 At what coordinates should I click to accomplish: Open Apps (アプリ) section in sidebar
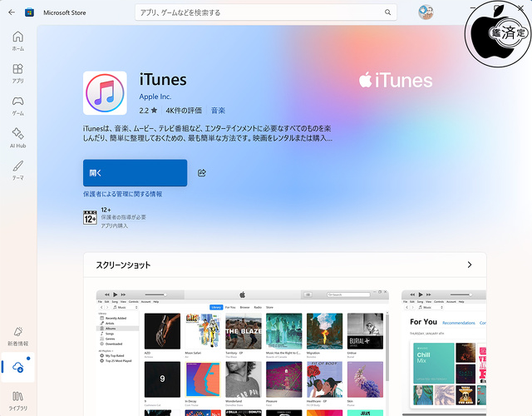click(x=18, y=73)
